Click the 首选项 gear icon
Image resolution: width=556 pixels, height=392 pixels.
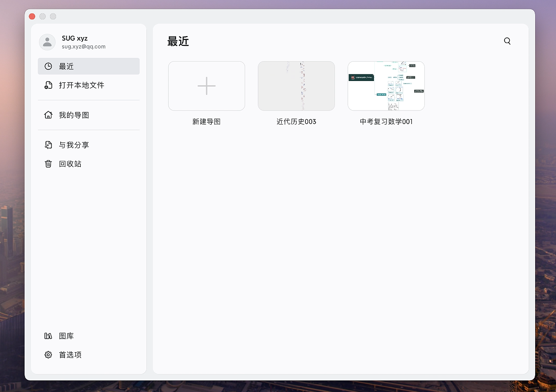coord(48,355)
